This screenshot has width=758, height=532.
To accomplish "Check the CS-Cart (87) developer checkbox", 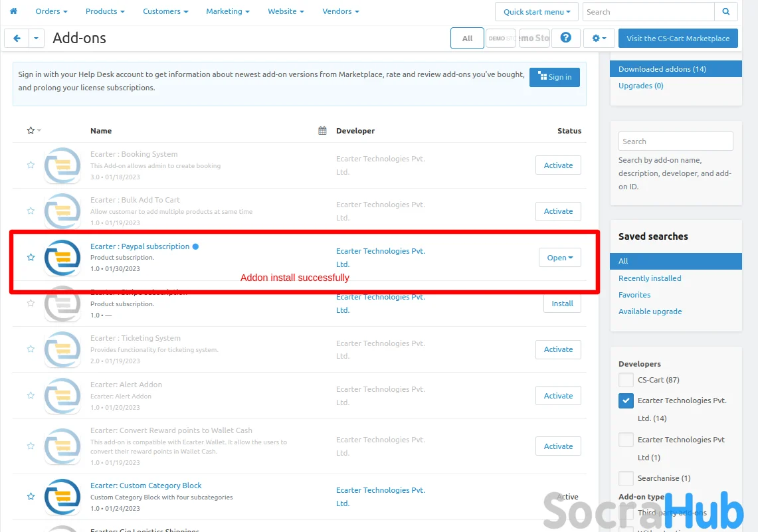I will tap(626, 380).
